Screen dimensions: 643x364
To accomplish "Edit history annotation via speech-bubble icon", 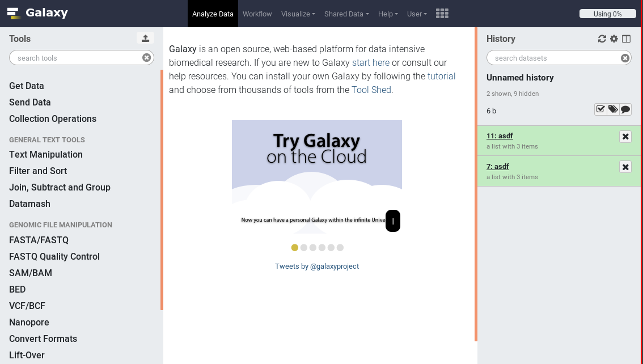I will pos(625,109).
